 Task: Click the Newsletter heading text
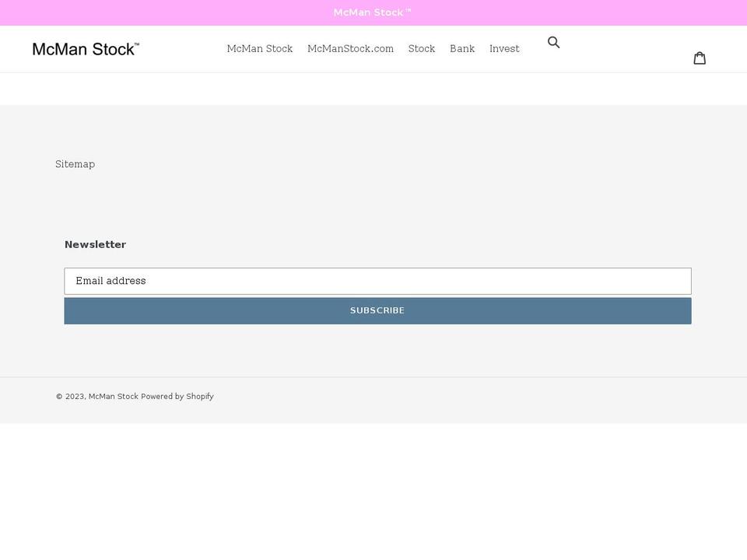pyautogui.click(x=95, y=244)
